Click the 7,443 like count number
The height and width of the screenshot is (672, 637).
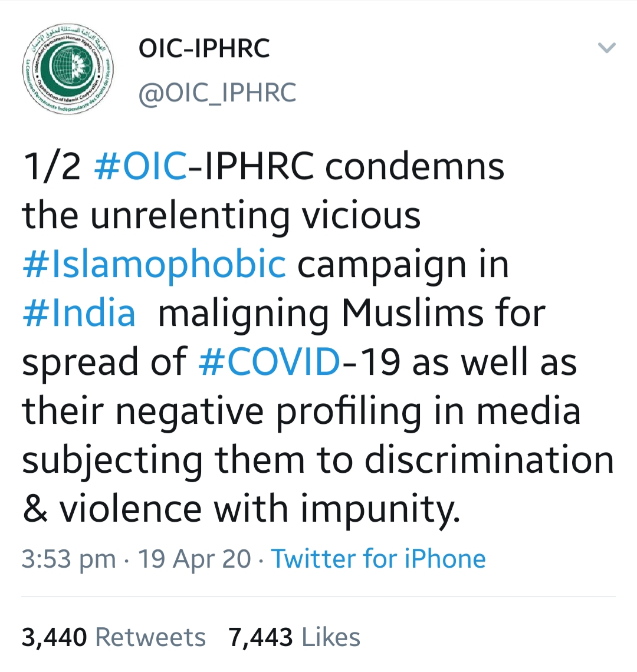[261, 637]
